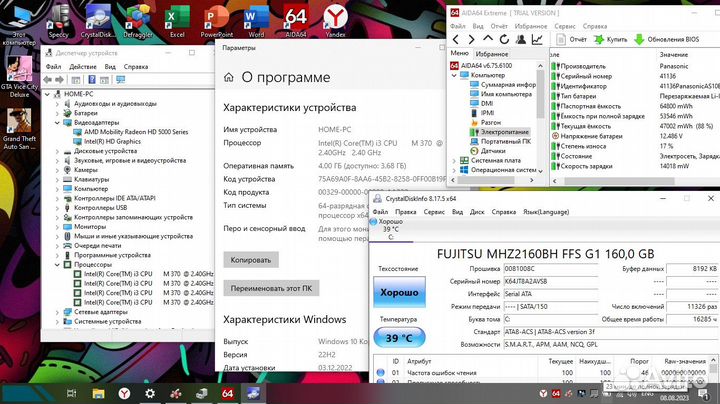Switch to the Избранное tab in AIDA64
The image size is (720, 404).
pyautogui.click(x=491, y=53)
